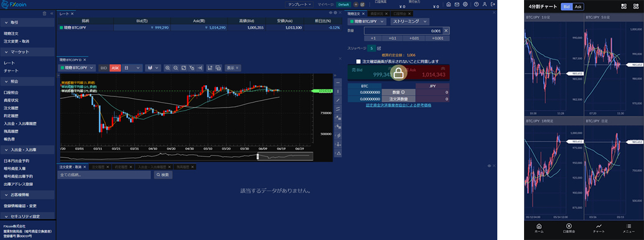This screenshot has width=644, height=240.
Task: Open the 認定資金決済事業者協会 reference price link
Action: [398, 105]
